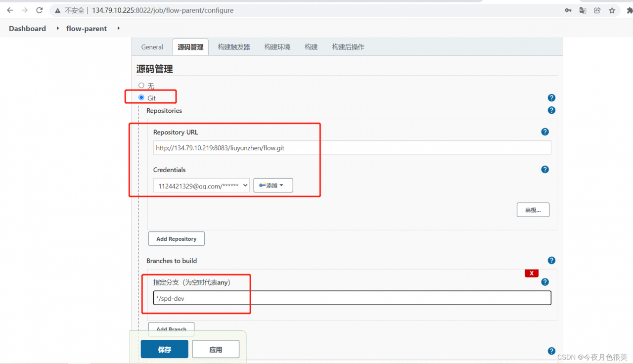Open help icon at bottom right corner

click(x=551, y=351)
